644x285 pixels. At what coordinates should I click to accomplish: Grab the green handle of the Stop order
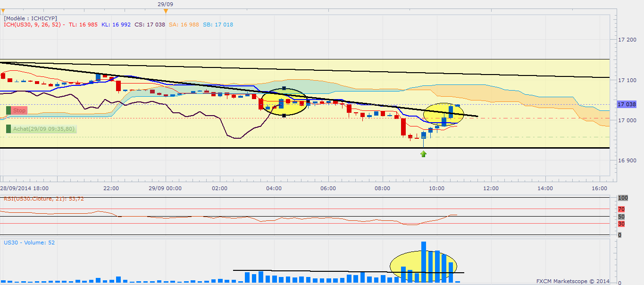click(x=8, y=110)
